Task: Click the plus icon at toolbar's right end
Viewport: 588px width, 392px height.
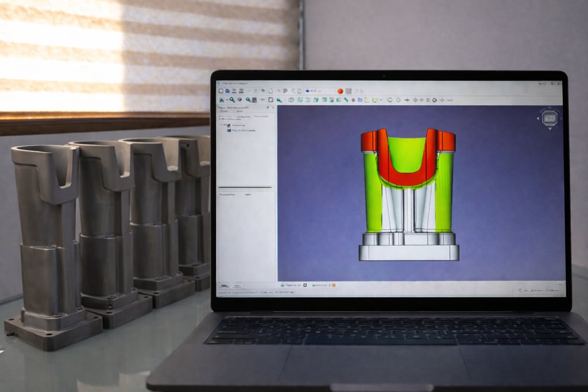Action: pos(442,100)
